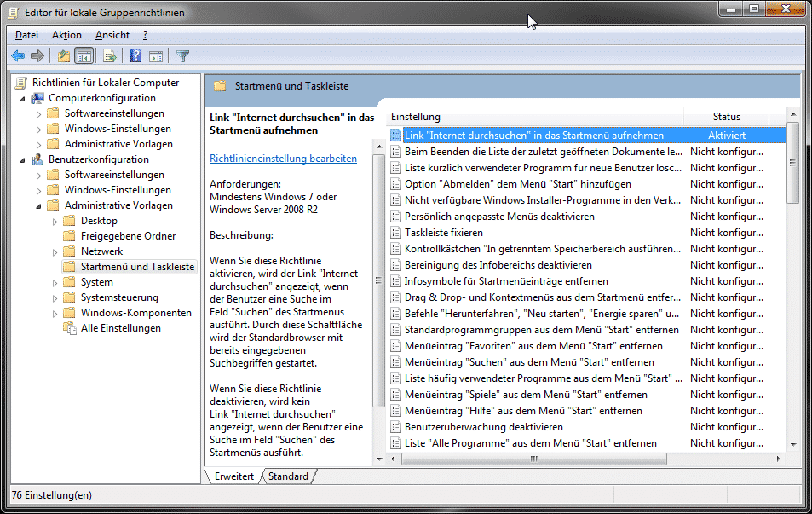Click the Up one level folder icon
The width and height of the screenshot is (812, 514).
(64, 56)
